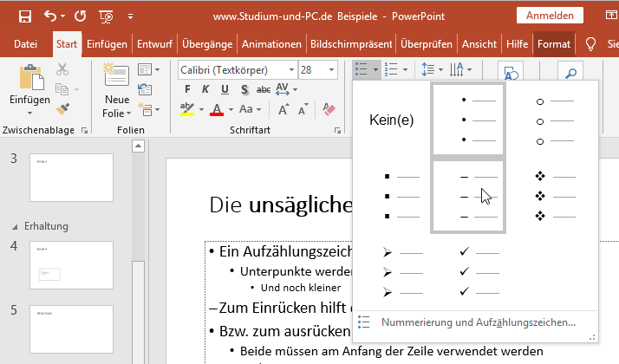Open the search magnifier icon
The image size is (619, 364).
point(570,72)
